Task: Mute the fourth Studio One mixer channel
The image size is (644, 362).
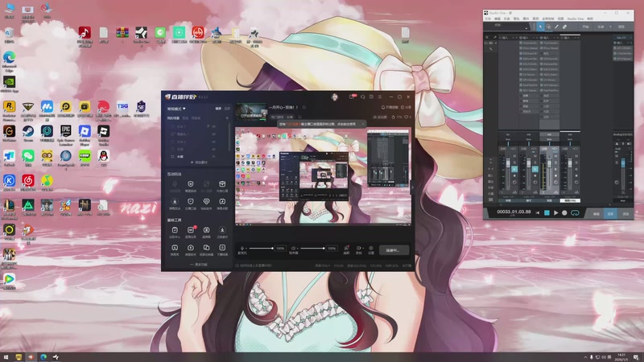Action: [x=576, y=156]
